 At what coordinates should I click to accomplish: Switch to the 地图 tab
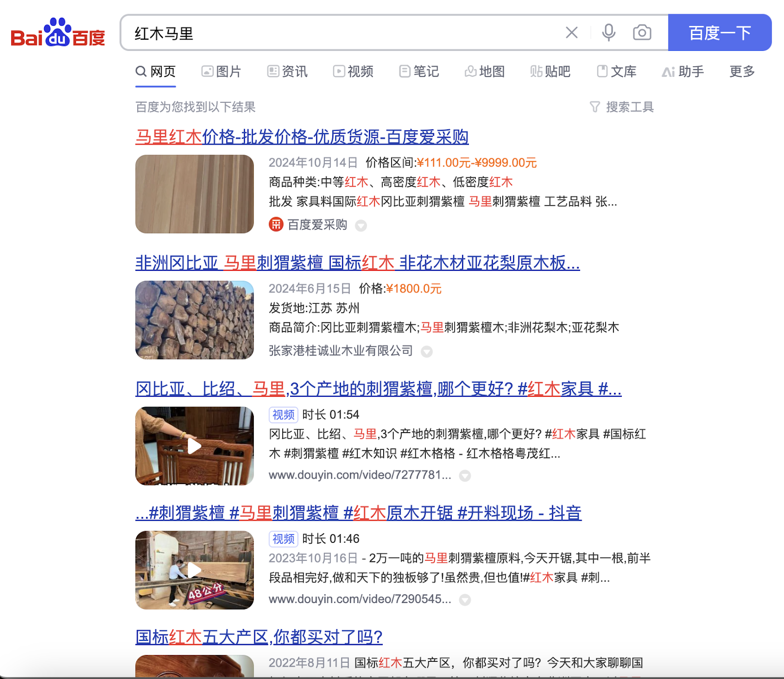[485, 72]
